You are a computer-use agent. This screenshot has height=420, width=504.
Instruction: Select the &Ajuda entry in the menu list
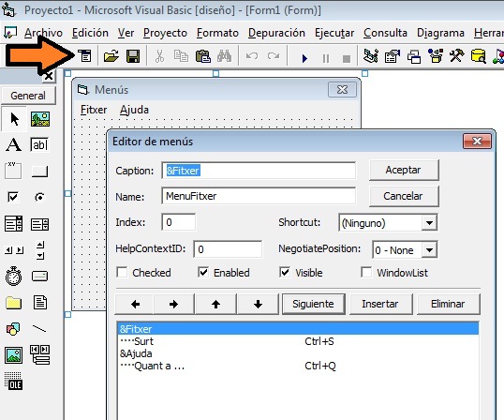298,353
